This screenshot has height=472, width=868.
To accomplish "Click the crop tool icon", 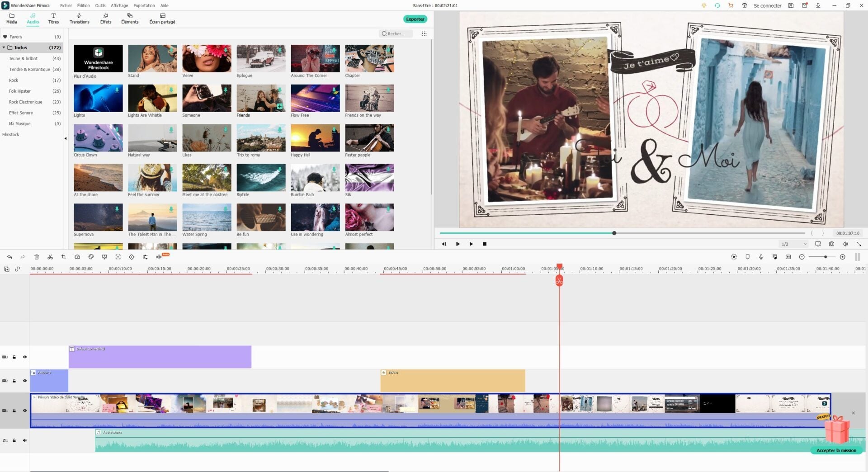I will point(64,257).
